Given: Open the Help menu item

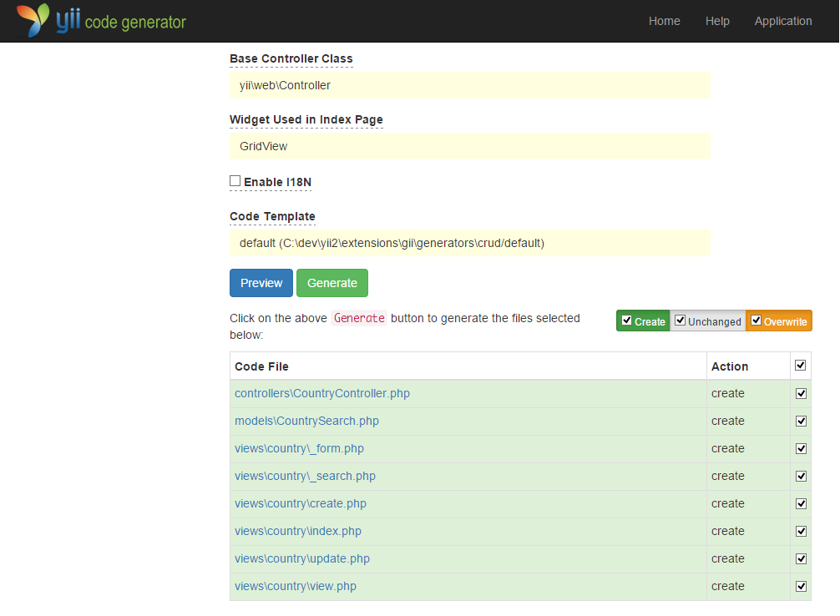Looking at the screenshot, I should click(x=716, y=21).
